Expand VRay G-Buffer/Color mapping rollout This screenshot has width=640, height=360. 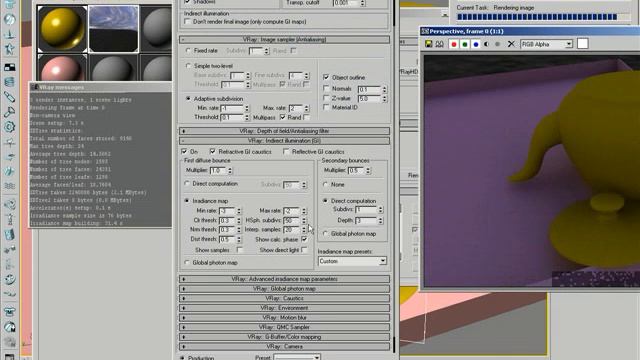(284, 337)
